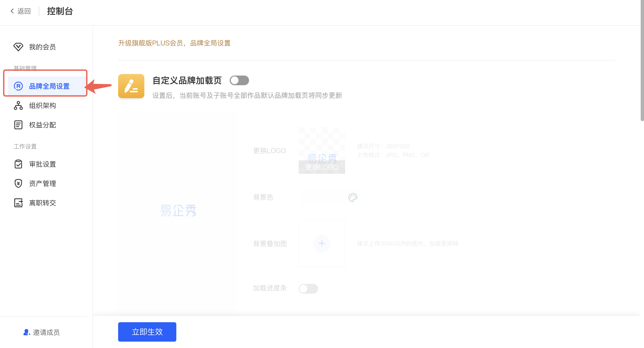
Task: Click the 资产管理 shield yen icon
Action: tap(18, 183)
